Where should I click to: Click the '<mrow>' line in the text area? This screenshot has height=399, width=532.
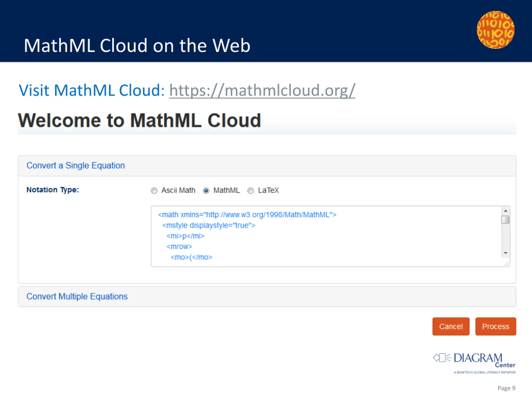[x=179, y=246]
